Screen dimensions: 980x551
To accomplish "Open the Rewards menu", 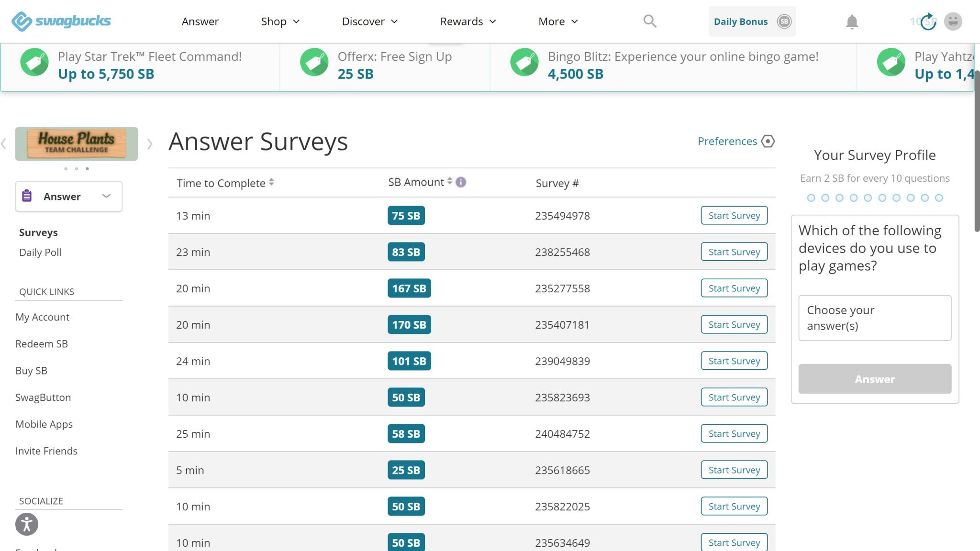I will tap(461, 21).
